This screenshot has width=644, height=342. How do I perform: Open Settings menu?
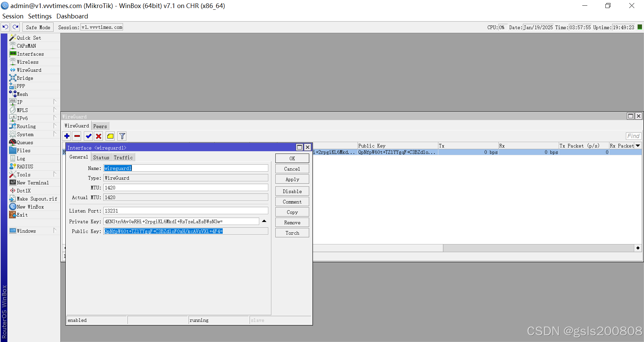pos(40,16)
